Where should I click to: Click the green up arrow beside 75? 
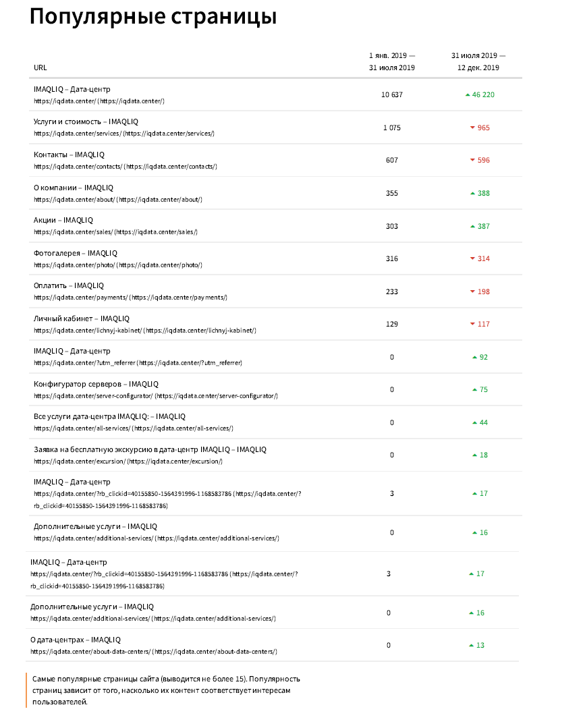[x=474, y=389]
